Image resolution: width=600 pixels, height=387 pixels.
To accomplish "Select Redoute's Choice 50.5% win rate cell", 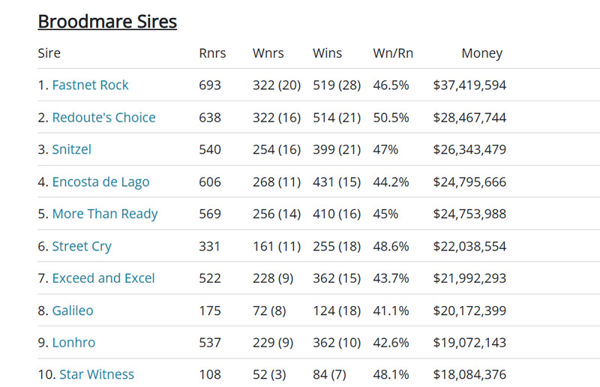I will pyautogui.click(x=391, y=117).
